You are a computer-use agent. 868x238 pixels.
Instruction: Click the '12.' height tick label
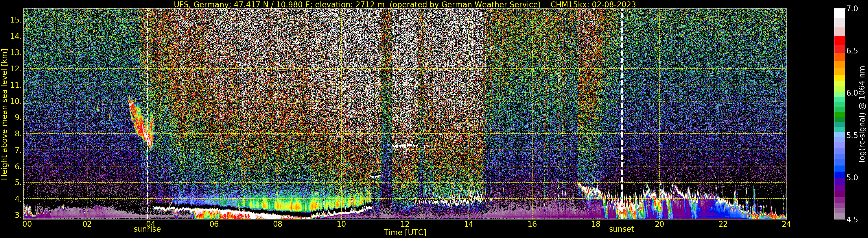(x=16, y=69)
